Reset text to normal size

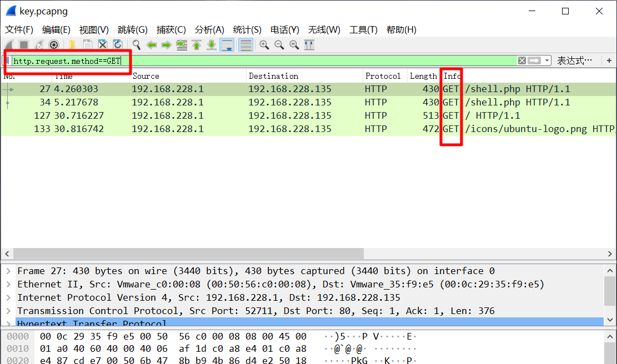coord(294,45)
